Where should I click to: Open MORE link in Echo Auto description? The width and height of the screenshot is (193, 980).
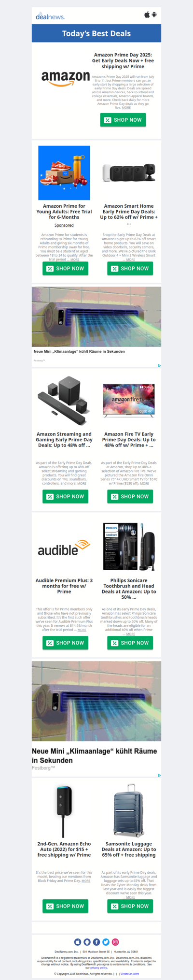tap(86, 880)
